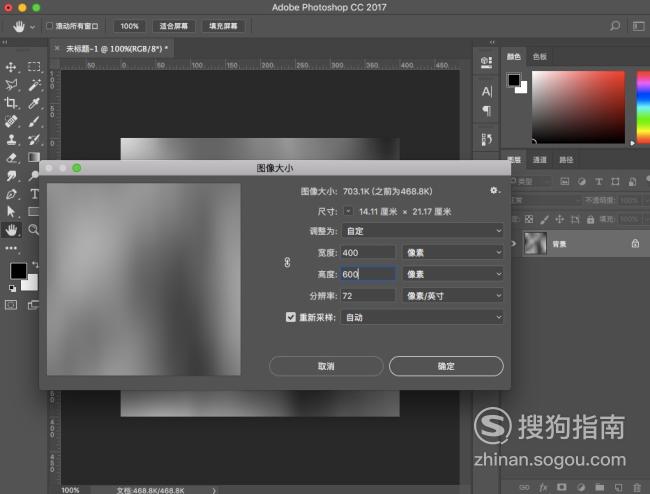The height and width of the screenshot is (494, 650).
Task: Select the Eyedropper tool
Action: 34,103
